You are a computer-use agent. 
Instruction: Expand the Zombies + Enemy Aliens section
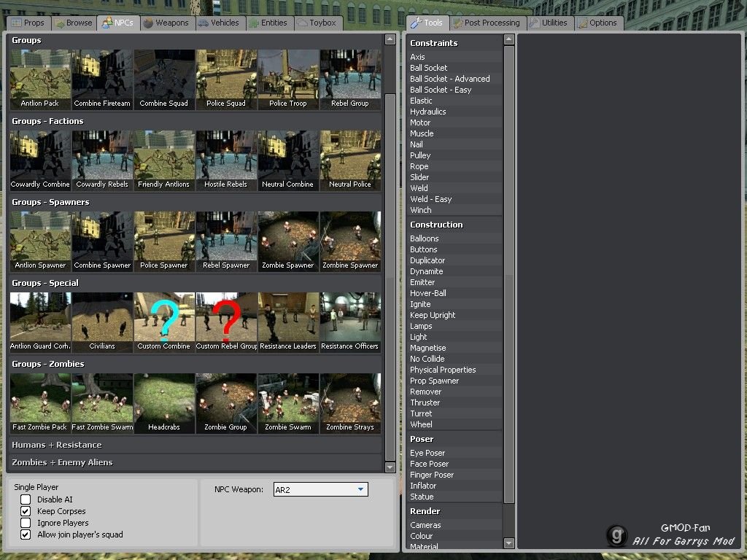tap(62, 462)
